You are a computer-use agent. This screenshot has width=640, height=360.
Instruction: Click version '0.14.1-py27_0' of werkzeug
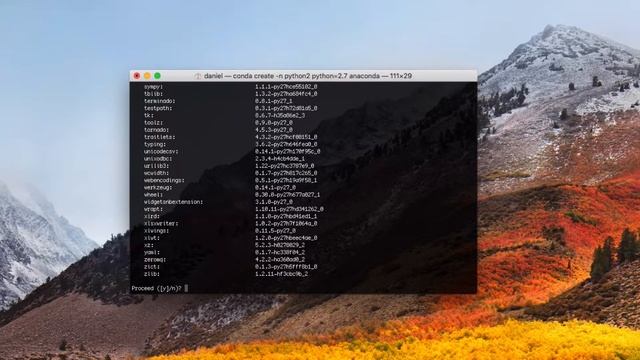(x=276, y=188)
